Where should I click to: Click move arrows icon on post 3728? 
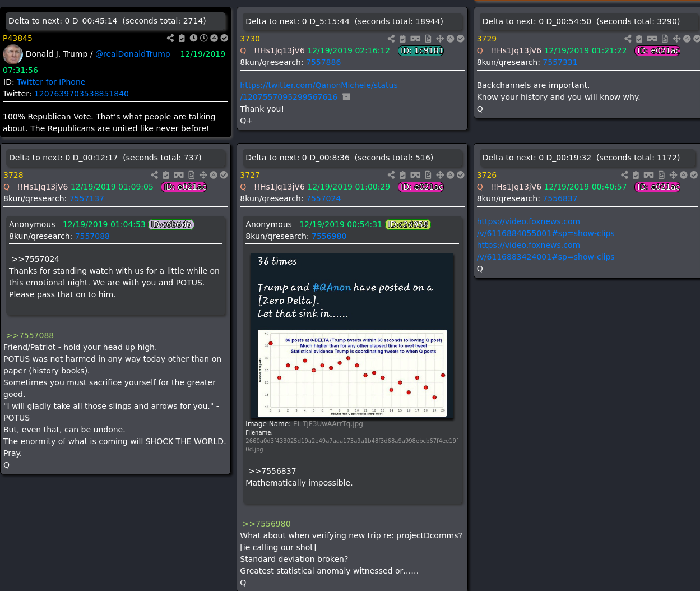coord(203,175)
